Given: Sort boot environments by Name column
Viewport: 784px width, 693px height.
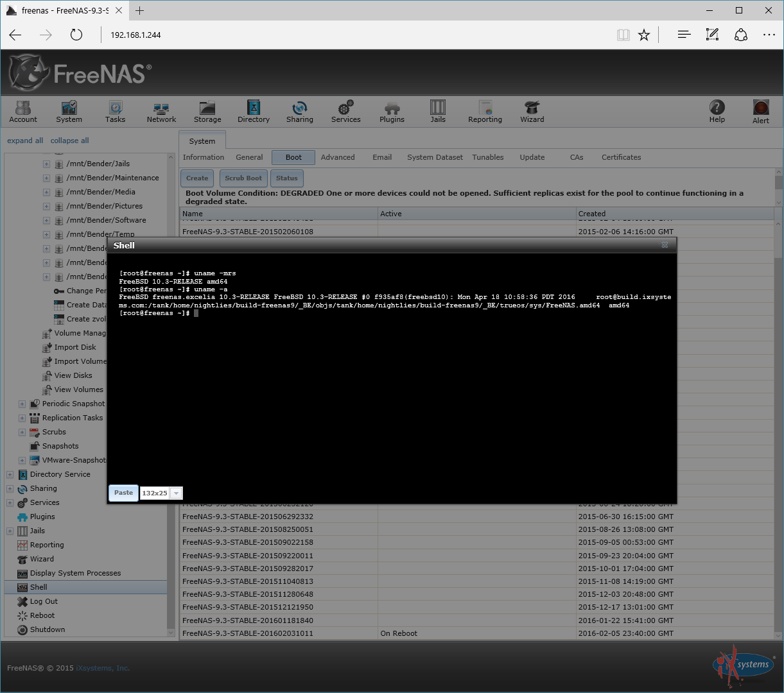Looking at the screenshot, I should (279, 214).
